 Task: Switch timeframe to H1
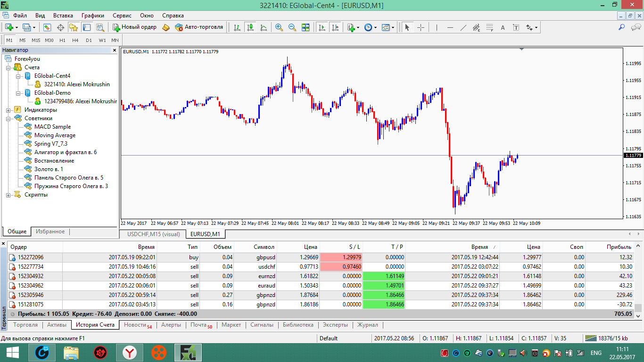pos(62,40)
